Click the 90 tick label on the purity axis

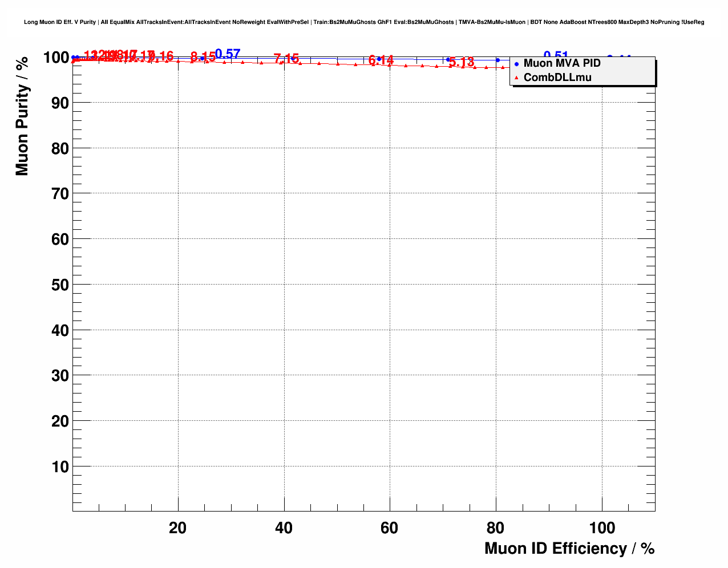point(60,103)
